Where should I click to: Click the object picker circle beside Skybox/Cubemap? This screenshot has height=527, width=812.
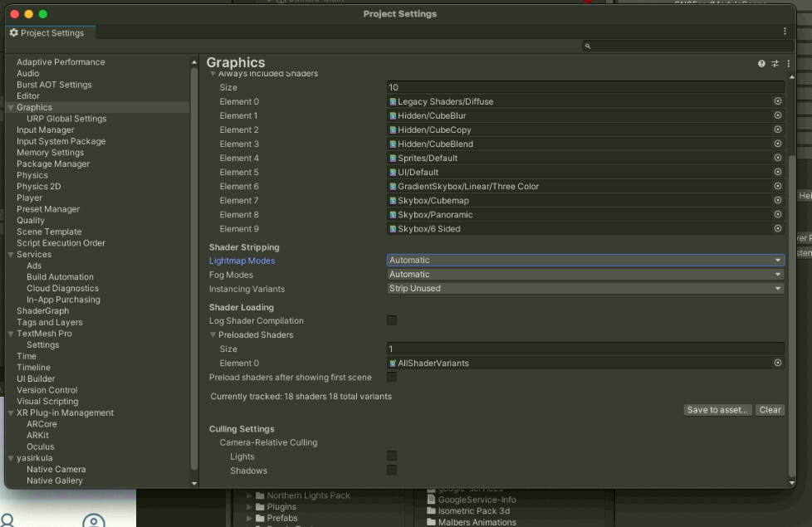click(x=777, y=200)
